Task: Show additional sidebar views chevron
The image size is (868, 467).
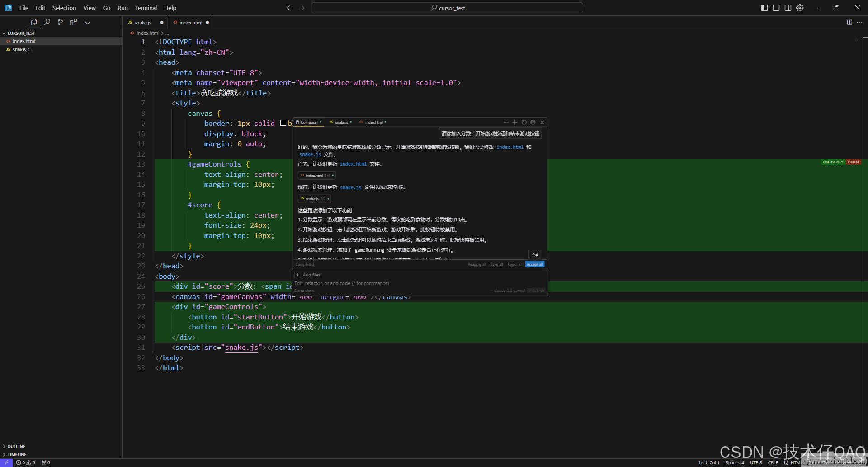Action: (x=88, y=22)
